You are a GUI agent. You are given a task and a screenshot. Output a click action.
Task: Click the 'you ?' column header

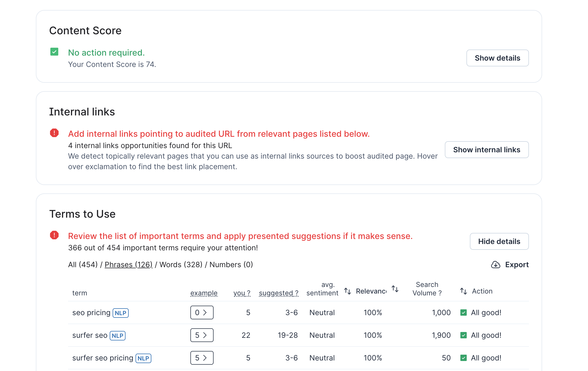click(x=242, y=293)
